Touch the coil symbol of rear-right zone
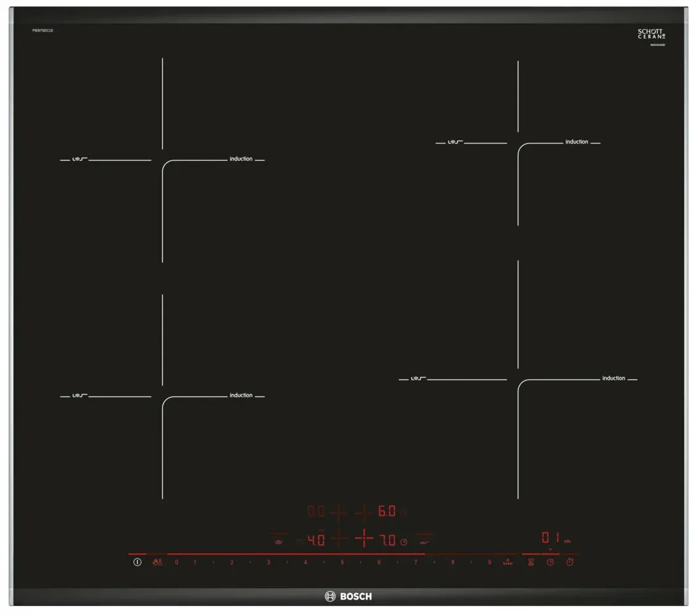 454,142
